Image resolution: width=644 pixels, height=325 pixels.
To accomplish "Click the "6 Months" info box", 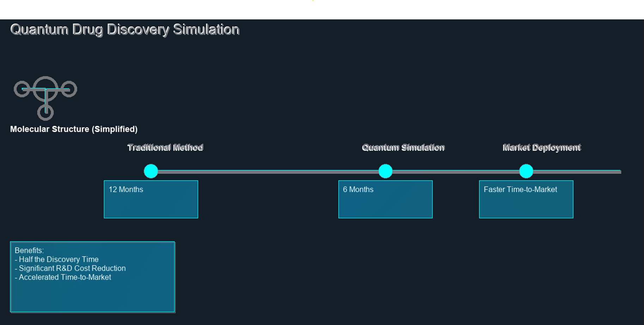I will [385, 200].
